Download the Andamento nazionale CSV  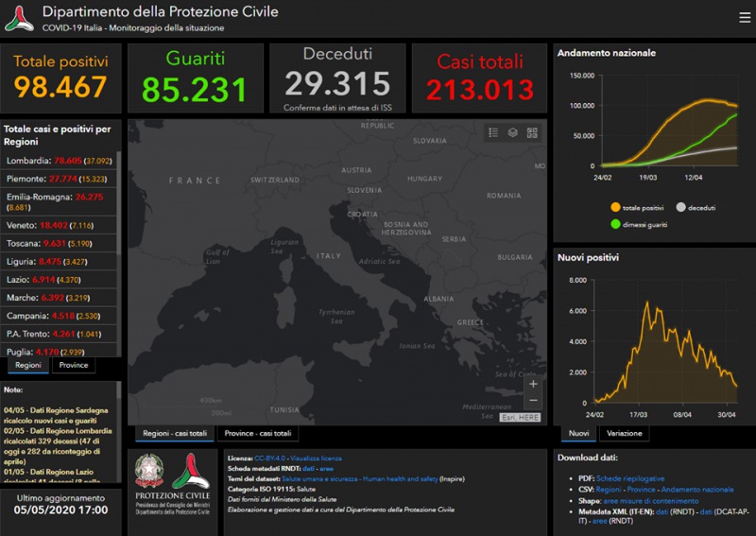(x=697, y=490)
